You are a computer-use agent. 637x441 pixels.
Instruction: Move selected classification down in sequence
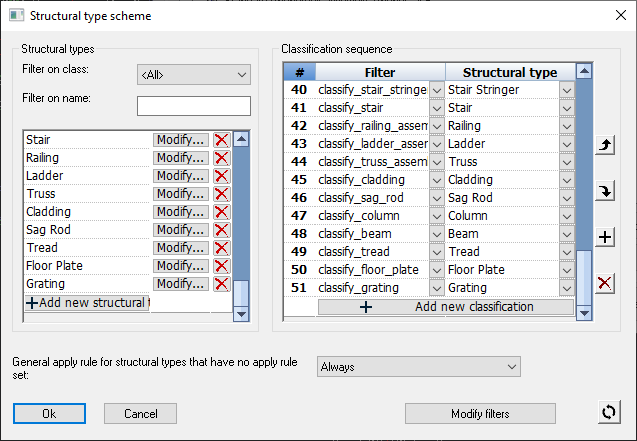(605, 191)
